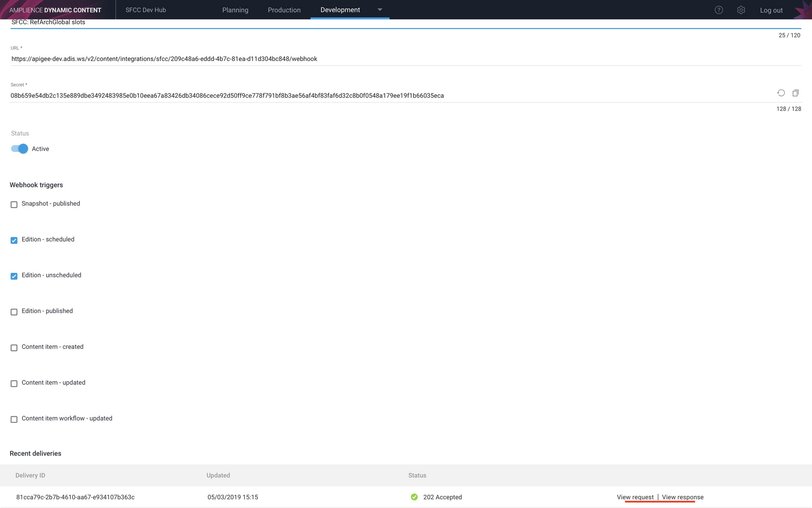Click the 25 / 120 character counter
Viewport: 812px width, 508px height.
(790, 35)
